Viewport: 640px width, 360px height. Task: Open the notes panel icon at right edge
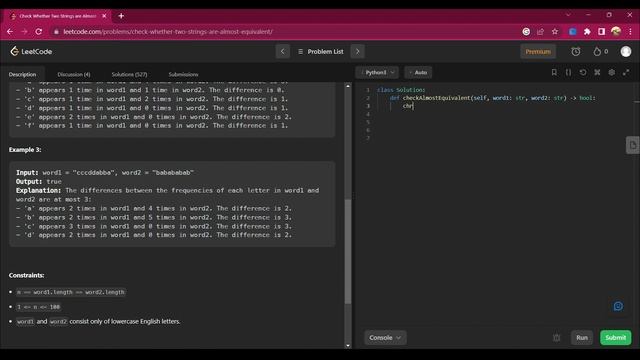point(633,145)
